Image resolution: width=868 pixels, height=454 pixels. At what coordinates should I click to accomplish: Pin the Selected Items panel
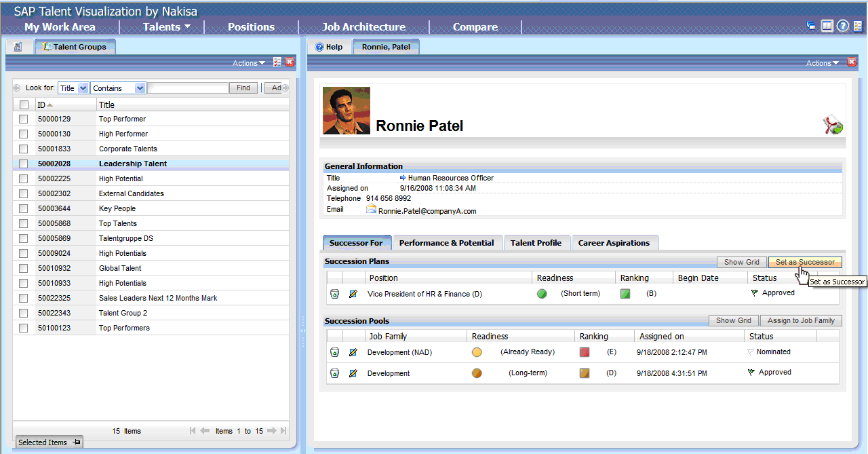(77, 442)
